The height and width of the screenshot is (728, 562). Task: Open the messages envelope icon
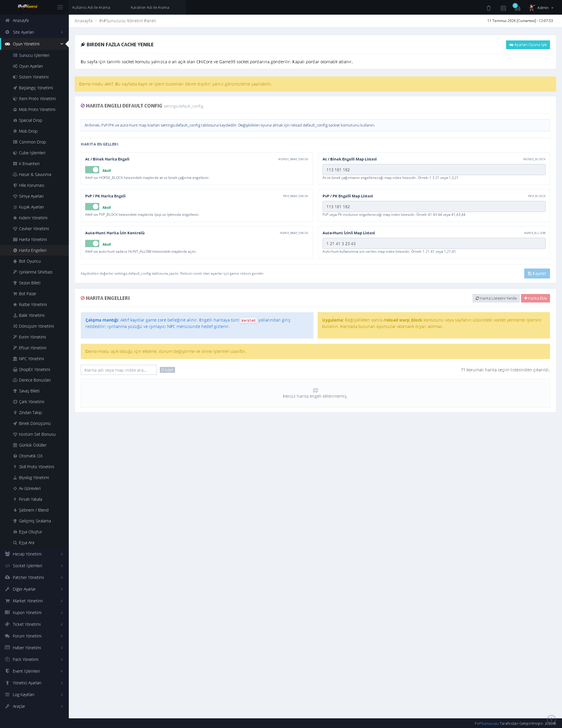[517, 8]
